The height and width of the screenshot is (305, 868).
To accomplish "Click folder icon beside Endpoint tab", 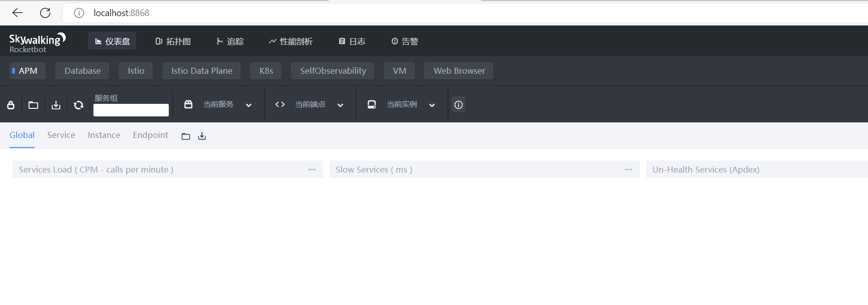I will [x=186, y=136].
